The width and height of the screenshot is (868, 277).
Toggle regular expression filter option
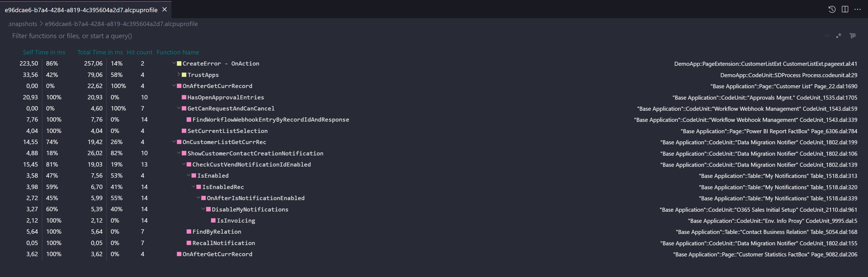coord(839,36)
